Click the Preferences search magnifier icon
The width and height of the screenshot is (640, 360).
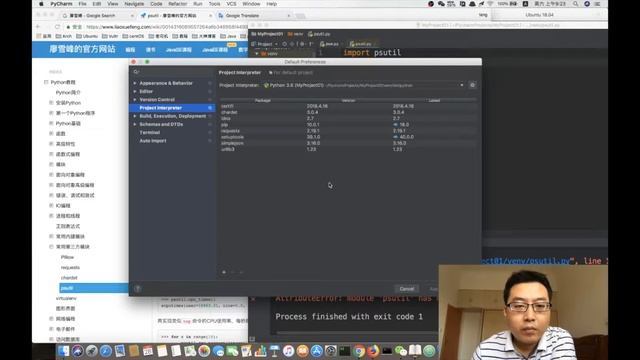click(x=136, y=72)
